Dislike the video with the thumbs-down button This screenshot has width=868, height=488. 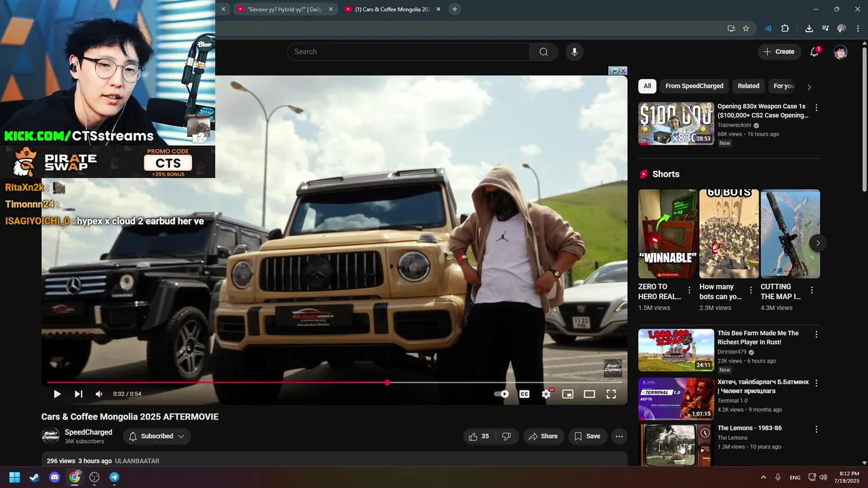506,436
